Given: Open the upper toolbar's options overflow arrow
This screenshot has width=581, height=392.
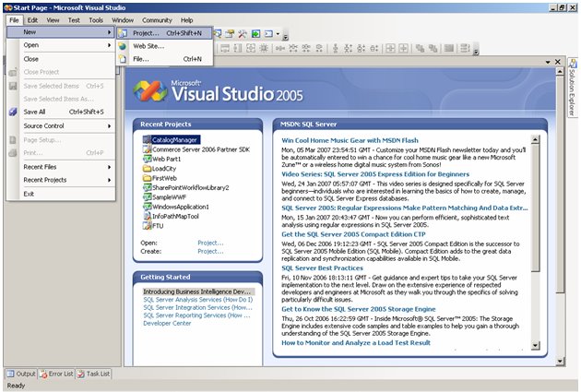Looking at the screenshot, I should 285,36.
